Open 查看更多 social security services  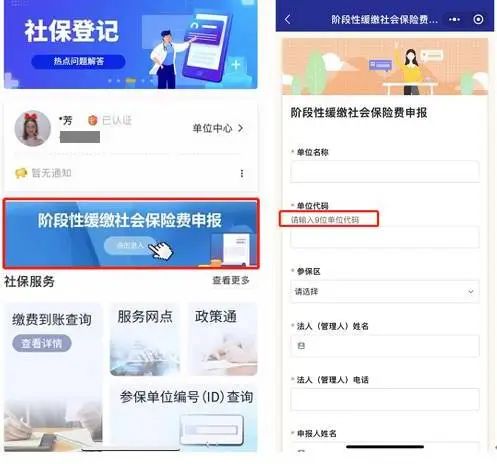coord(231,280)
